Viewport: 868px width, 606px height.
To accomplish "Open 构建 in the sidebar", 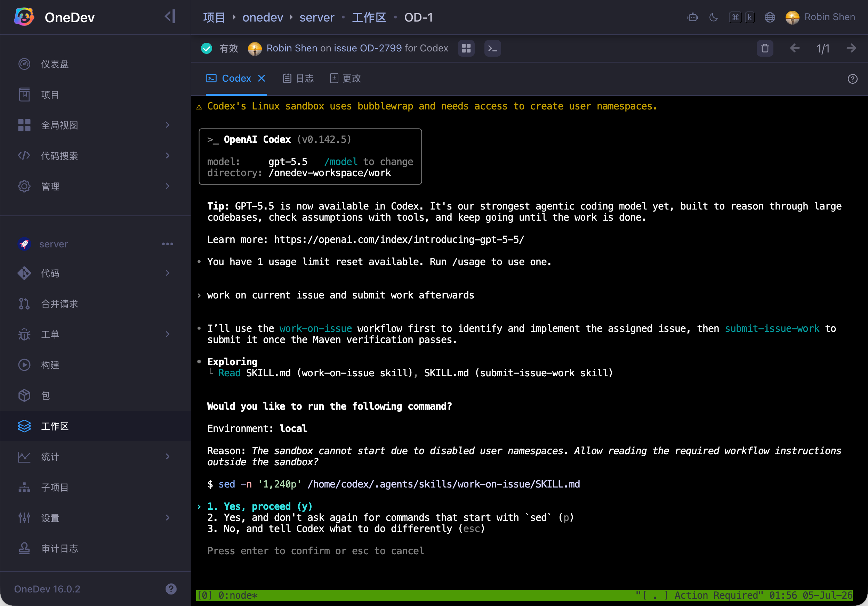I will coord(95,365).
